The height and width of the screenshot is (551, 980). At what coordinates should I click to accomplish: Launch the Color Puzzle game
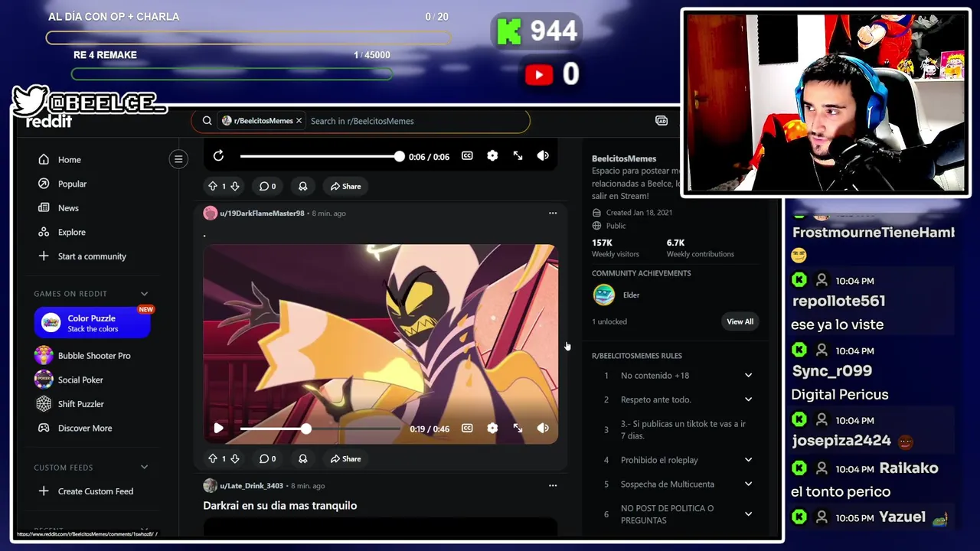point(92,323)
